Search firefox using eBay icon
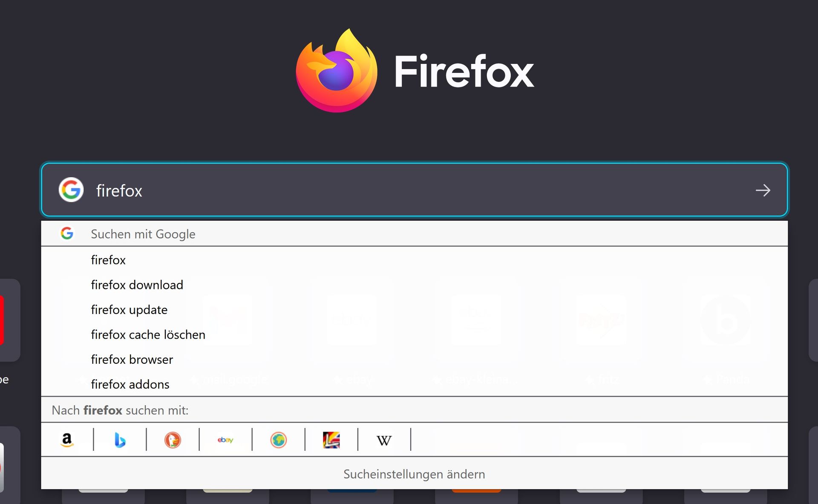818x504 pixels. coord(225,440)
